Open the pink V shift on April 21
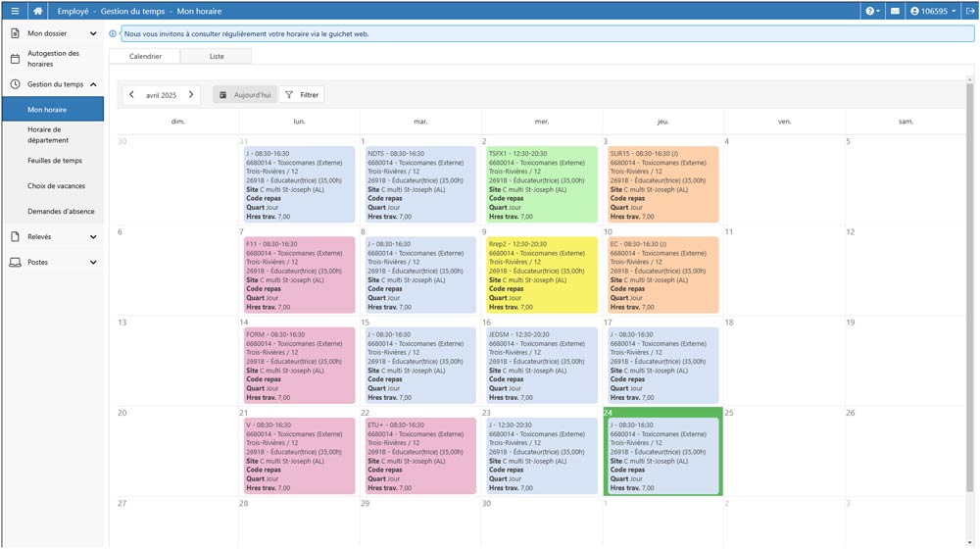The width and height of the screenshot is (980, 549). (x=299, y=456)
